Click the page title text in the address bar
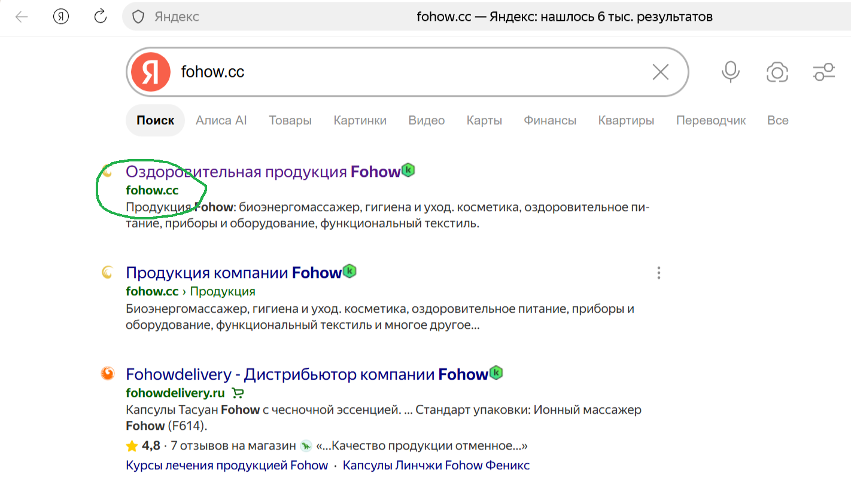 564,17
